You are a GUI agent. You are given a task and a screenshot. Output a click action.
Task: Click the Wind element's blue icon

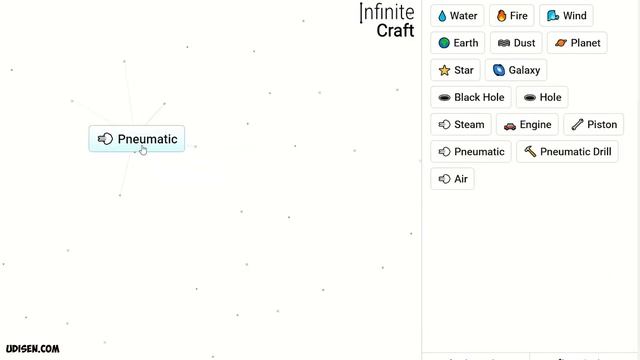[553, 16]
